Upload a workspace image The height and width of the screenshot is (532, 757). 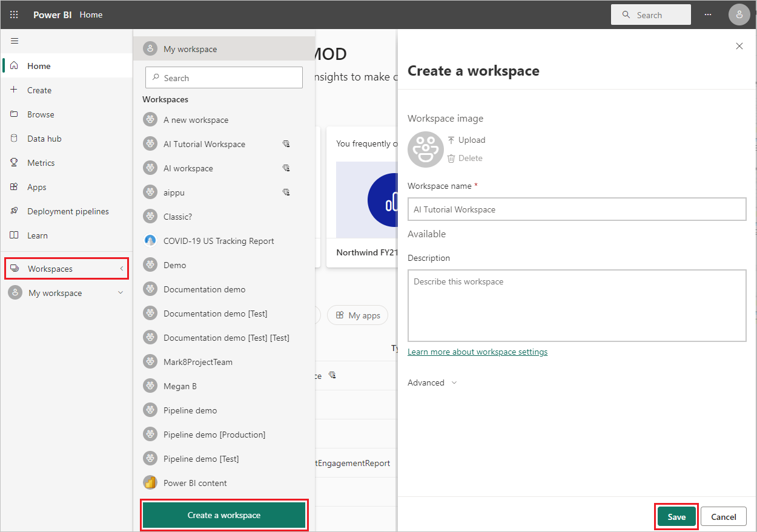pyautogui.click(x=466, y=140)
